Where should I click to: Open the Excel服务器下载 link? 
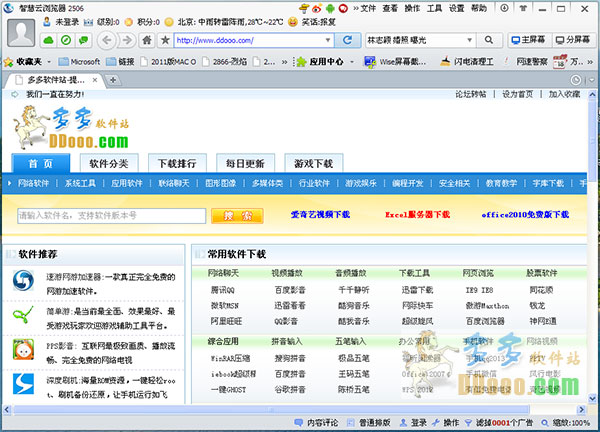coord(417,215)
